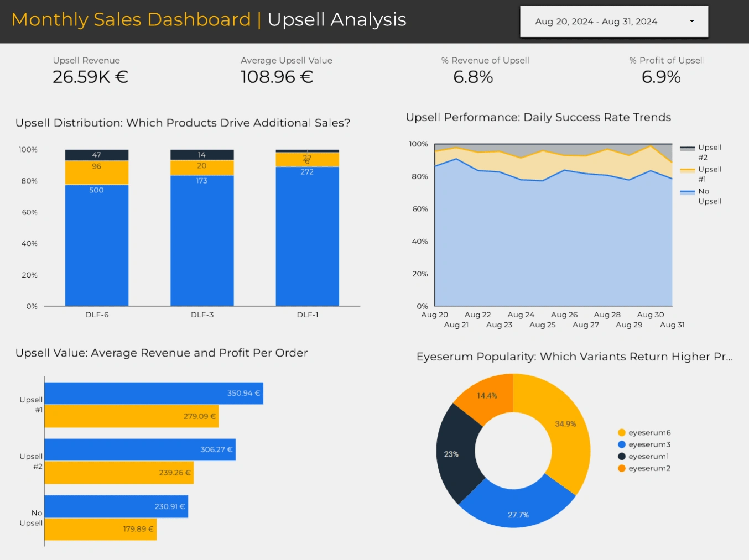Viewport: 749px width, 560px height.
Task: Click the Upsell #1 revenue bar 350.94 €
Action: click(154, 393)
